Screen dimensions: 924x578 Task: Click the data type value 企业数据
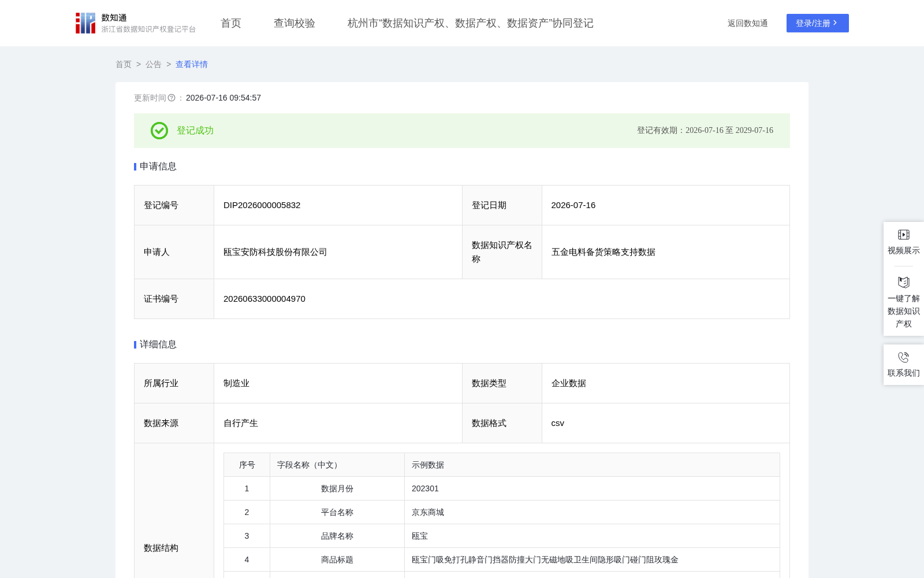click(x=569, y=383)
